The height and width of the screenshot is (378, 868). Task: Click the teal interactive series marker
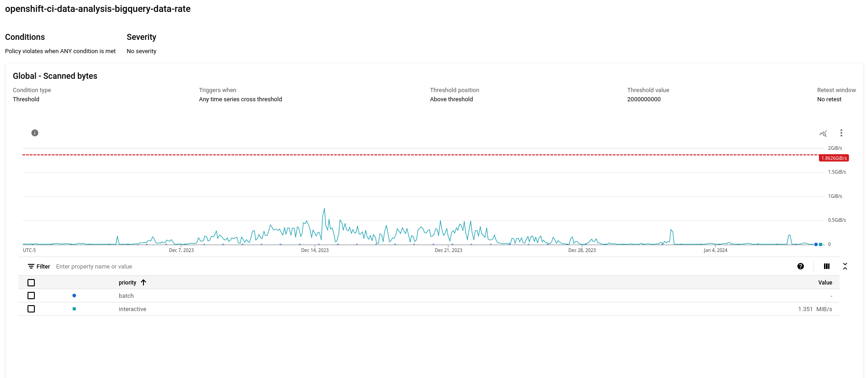[x=74, y=309]
